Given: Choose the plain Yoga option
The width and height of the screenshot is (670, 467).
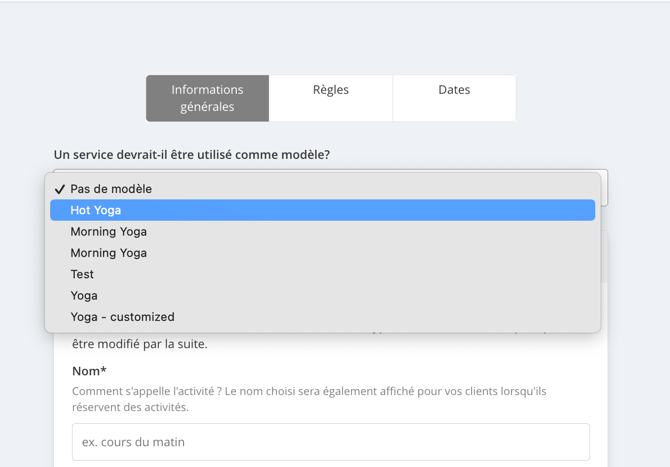Looking at the screenshot, I should pyautogui.click(x=323, y=296).
